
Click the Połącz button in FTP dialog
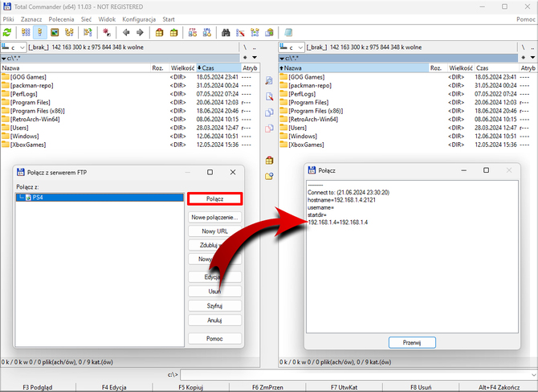214,199
